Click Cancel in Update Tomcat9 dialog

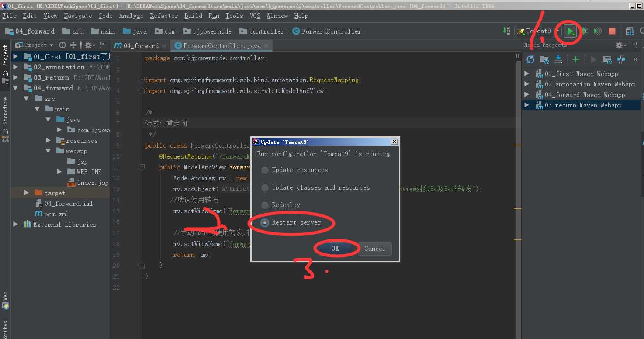click(375, 249)
